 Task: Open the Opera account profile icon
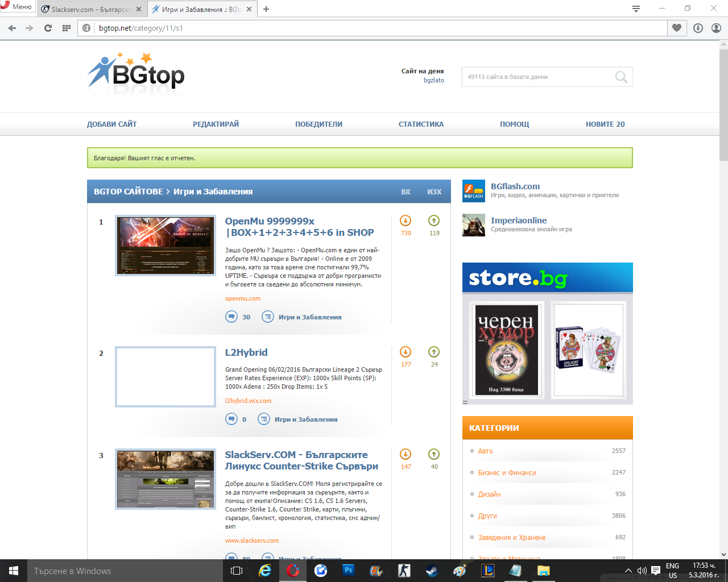(x=716, y=28)
